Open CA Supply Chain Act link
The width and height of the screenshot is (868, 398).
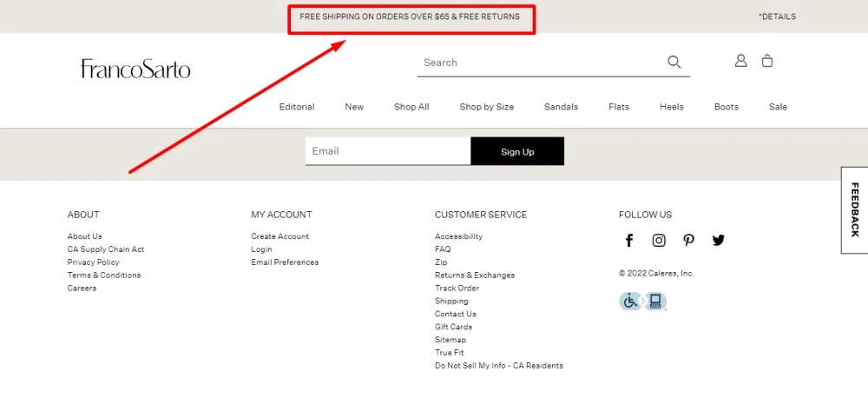click(106, 249)
